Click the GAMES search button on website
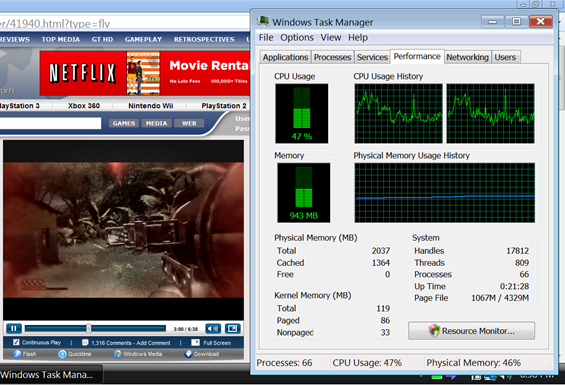Screen dimensions: 565x385 pos(124,123)
